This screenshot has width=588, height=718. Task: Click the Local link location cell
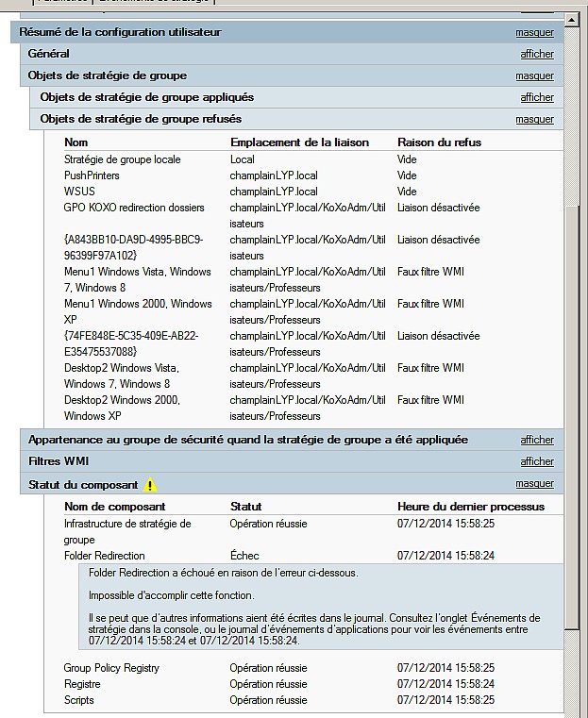pyautogui.click(x=243, y=159)
